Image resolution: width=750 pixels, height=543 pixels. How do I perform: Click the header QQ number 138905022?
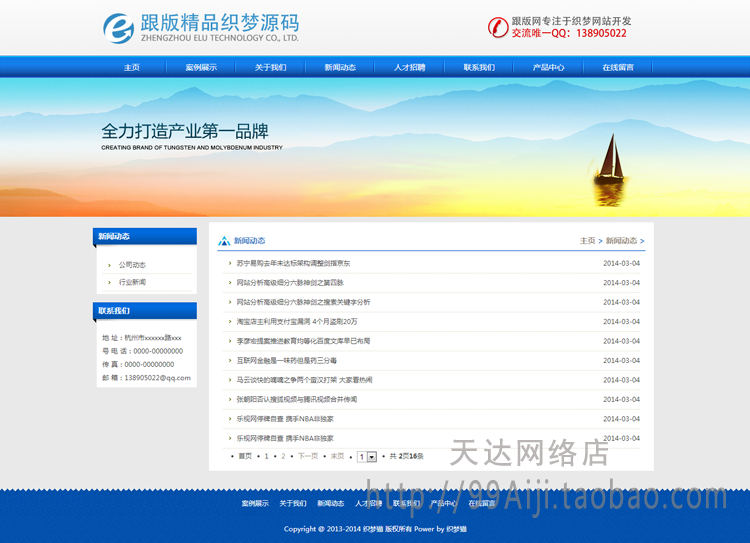pyautogui.click(x=601, y=33)
